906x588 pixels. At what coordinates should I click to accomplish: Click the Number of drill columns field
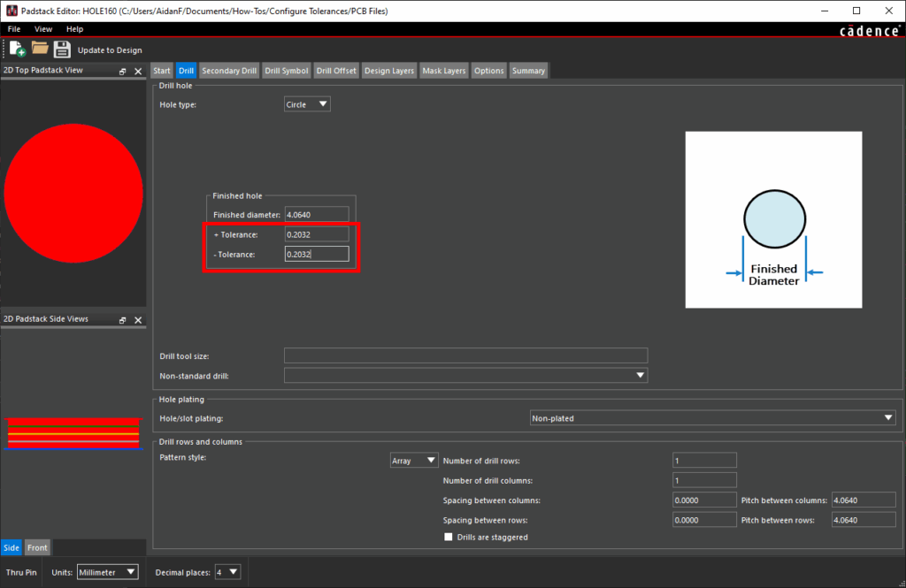704,480
